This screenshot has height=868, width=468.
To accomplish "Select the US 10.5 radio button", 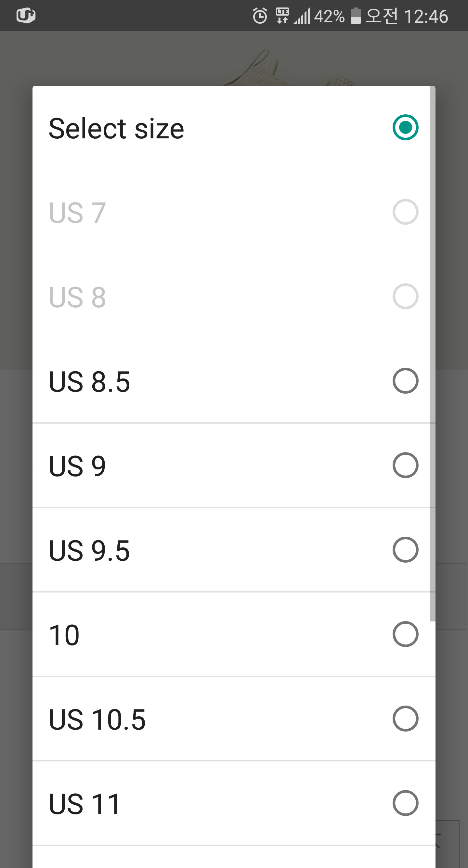I will (x=405, y=719).
